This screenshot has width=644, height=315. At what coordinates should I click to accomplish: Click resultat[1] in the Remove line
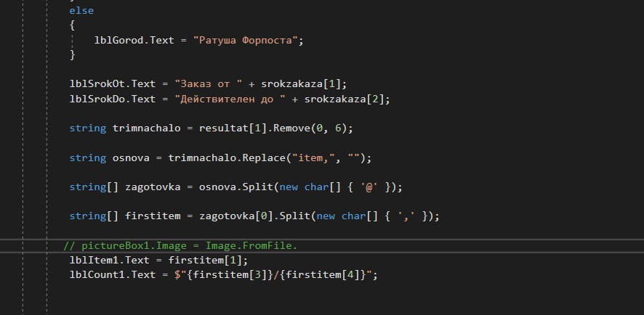pyautogui.click(x=233, y=128)
